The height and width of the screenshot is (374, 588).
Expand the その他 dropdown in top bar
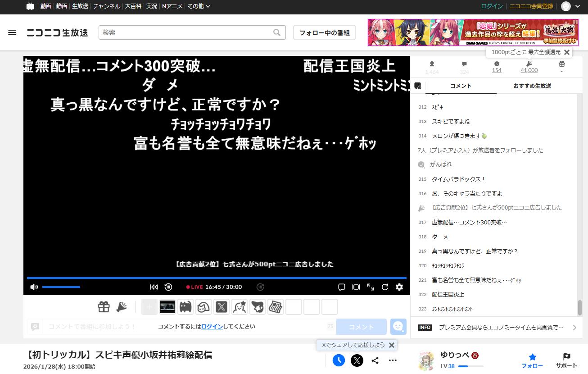(x=199, y=6)
